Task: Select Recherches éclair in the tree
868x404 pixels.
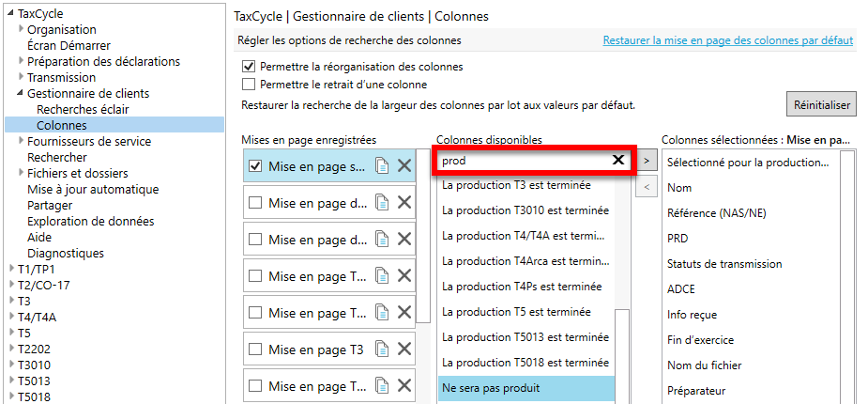Action: 83,109
